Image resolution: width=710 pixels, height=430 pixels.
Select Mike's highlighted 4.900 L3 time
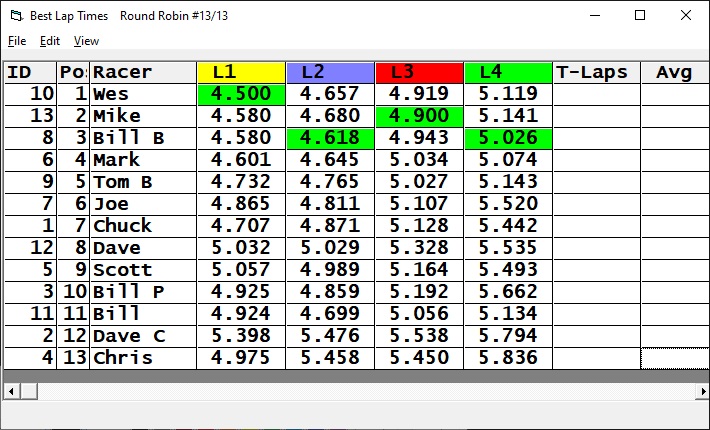tap(419, 116)
